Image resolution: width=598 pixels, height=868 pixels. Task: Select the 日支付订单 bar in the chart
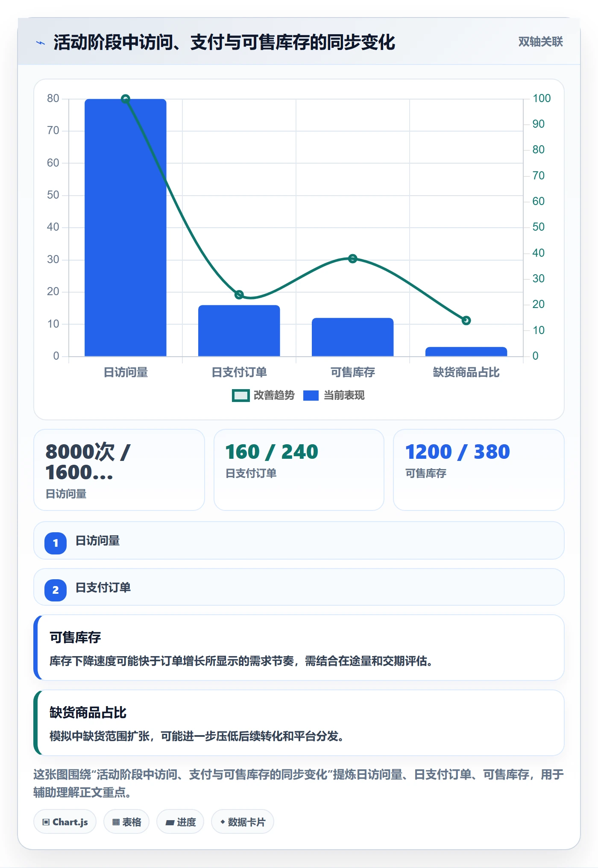239,331
